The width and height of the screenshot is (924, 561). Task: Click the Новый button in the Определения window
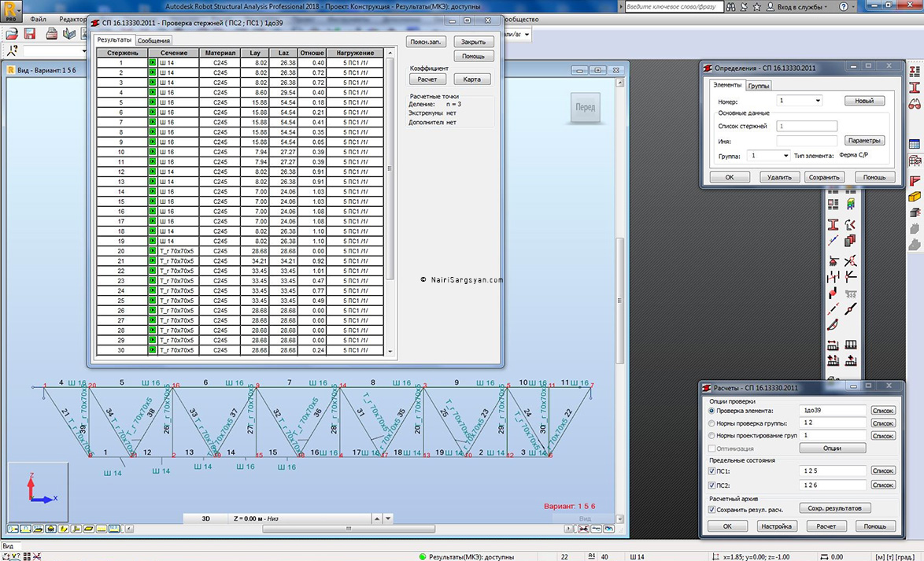pyautogui.click(x=864, y=101)
